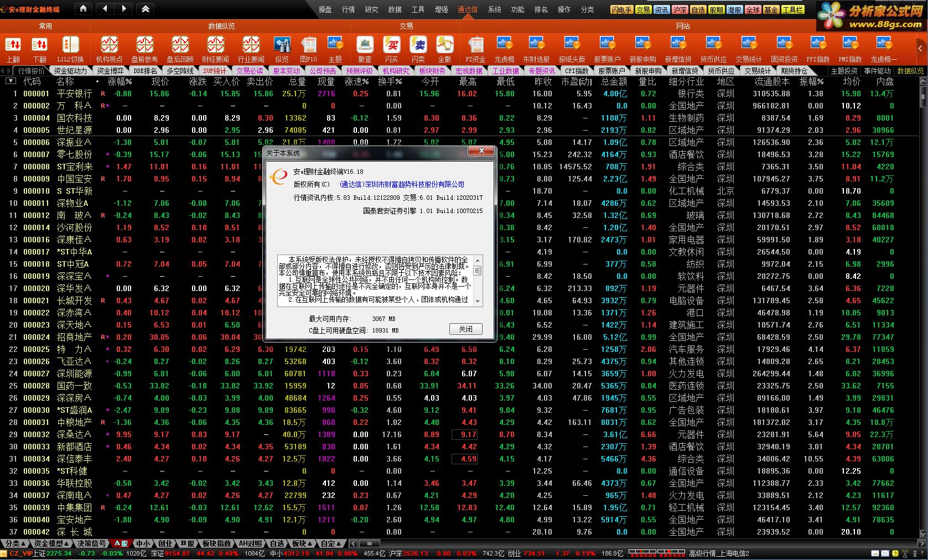
Task: Expand the 资金模型 bottom tab menu
Action: [51, 543]
